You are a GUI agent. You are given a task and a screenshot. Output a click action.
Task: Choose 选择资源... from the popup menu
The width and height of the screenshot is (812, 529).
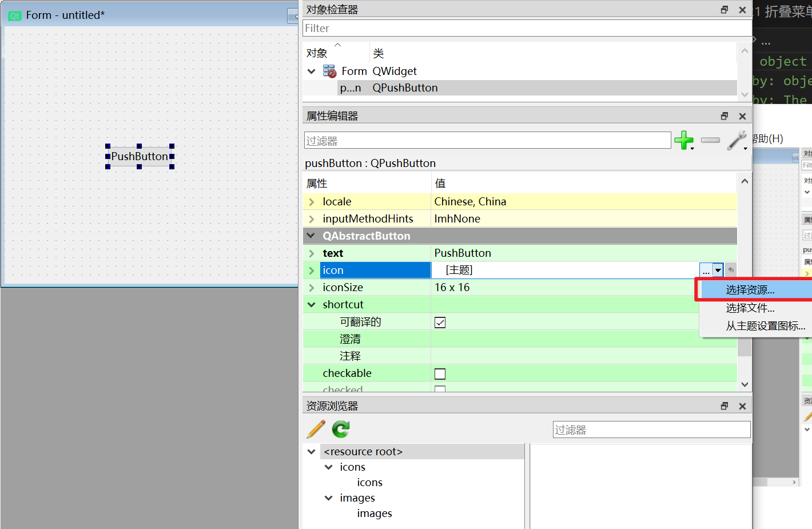pos(750,290)
